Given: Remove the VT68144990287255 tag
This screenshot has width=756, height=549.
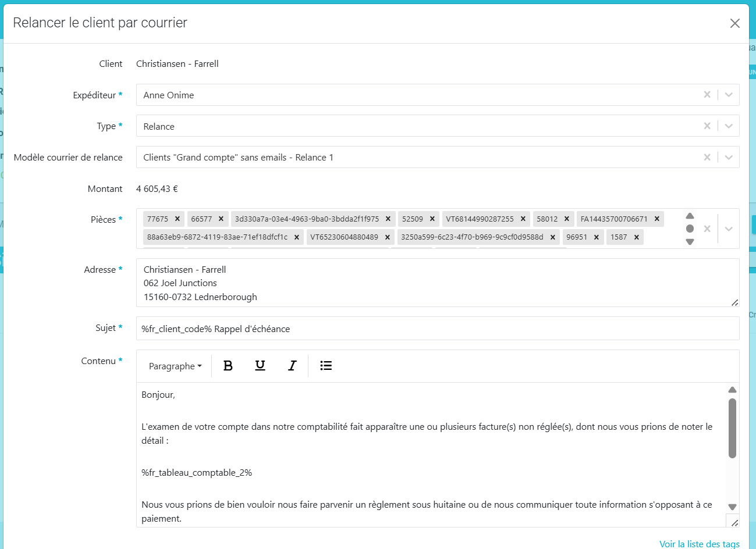Looking at the screenshot, I should (x=523, y=219).
